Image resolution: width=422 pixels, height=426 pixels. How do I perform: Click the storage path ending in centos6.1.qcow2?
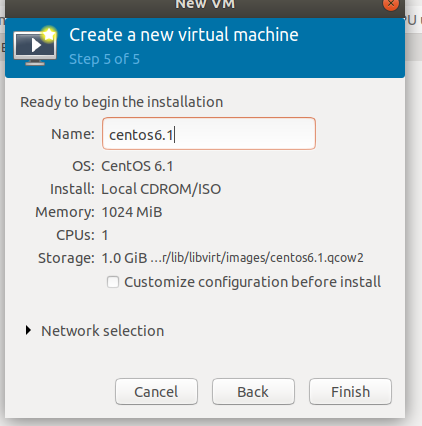pyautogui.click(x=257, y=258)
